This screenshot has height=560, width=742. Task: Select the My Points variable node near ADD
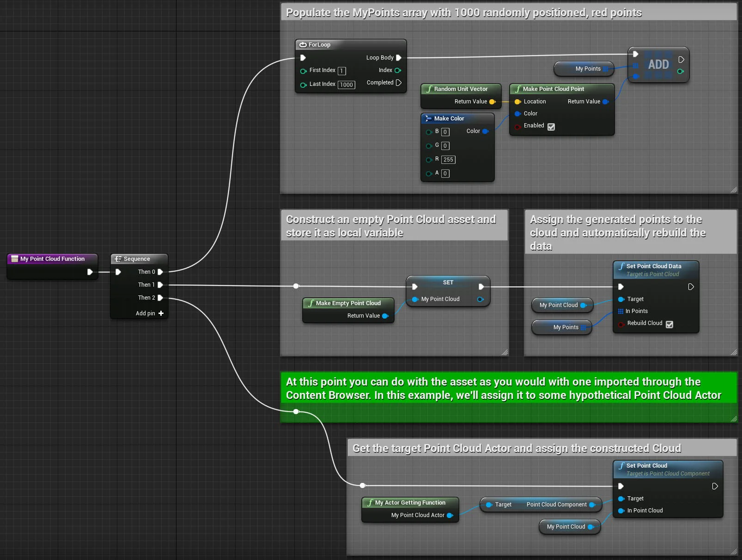pyautogui.click(x=584, y=69)
